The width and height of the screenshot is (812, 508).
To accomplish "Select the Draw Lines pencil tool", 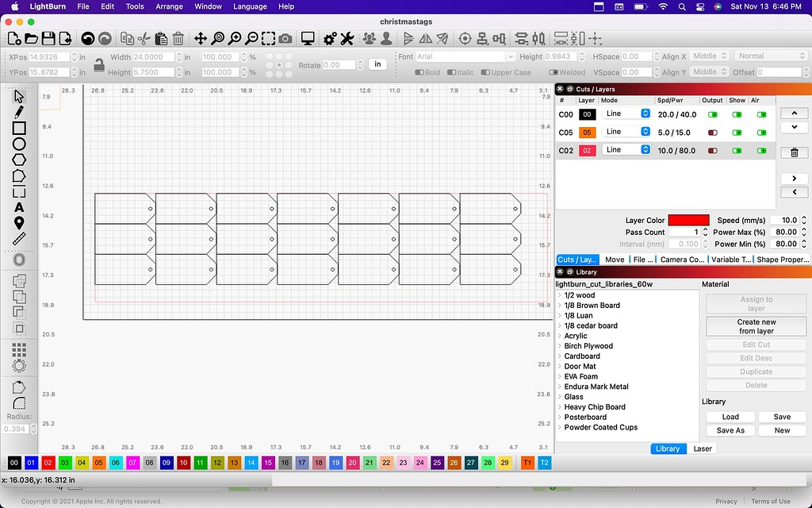I will [x=19, y=112].
